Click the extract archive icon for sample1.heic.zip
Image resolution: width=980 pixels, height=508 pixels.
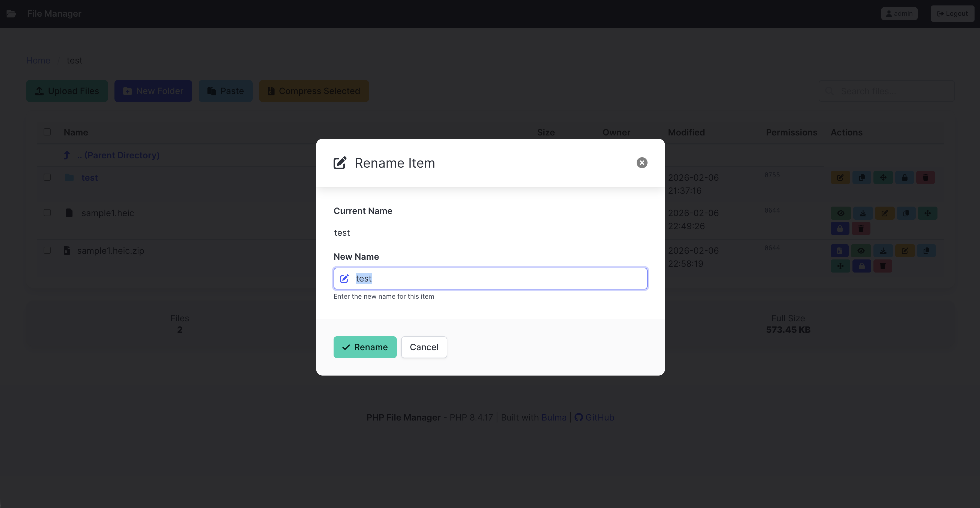(839, 251)
